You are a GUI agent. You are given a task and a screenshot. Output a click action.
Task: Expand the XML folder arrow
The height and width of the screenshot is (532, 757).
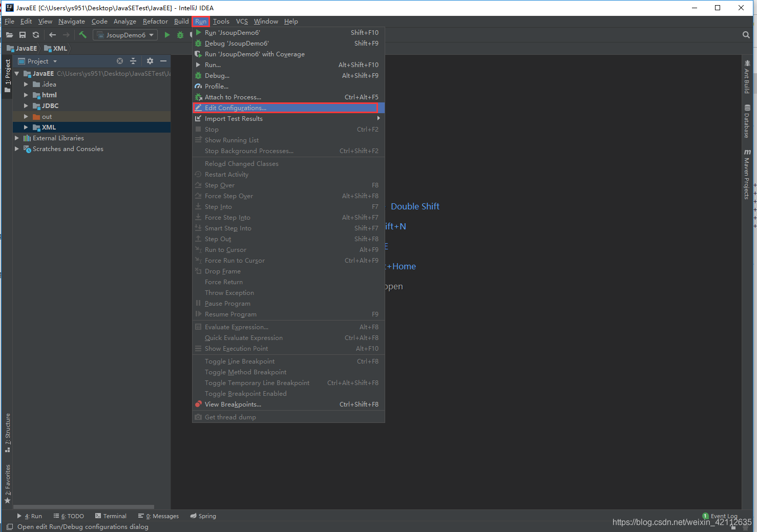pos(26,127)
